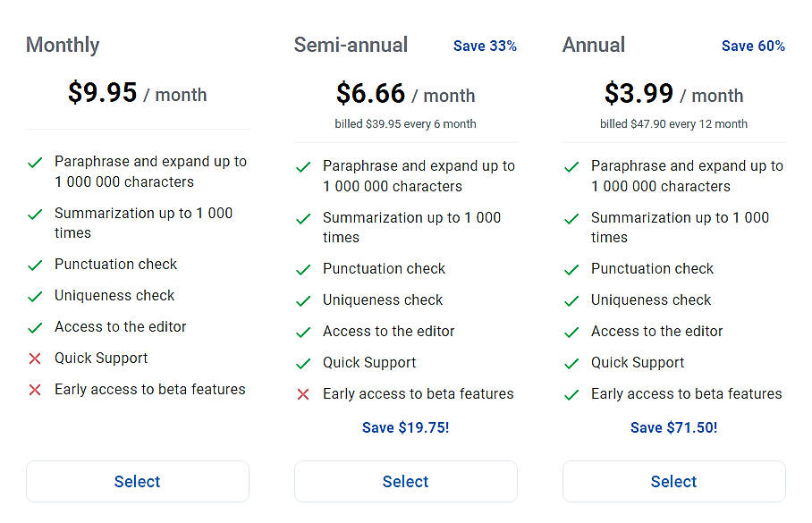Click the green checkmark beside Monthly paraphrase feature
This screenshot has width=812, height=523.
(35, 164)
